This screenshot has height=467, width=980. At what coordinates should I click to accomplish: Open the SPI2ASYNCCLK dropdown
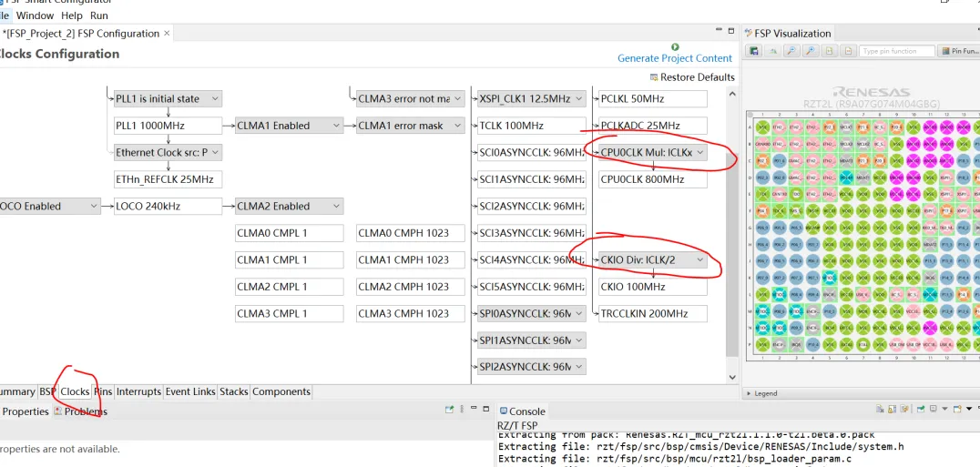(x=578, y=367)
